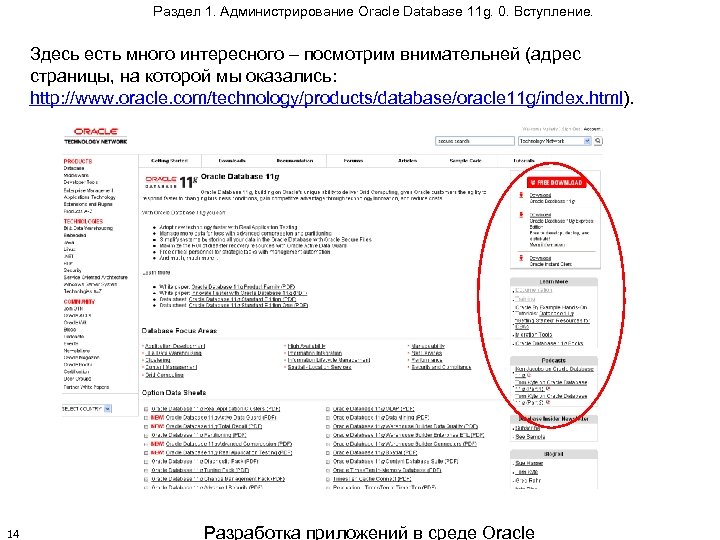Select Developer Tools in sidebar
Screen dimensions: 720x540
80,182
